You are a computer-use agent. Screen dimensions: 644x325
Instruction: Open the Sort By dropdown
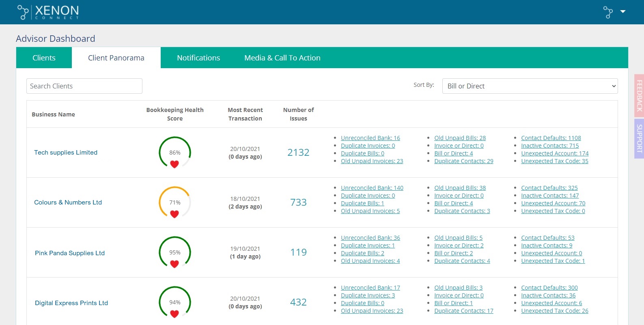[530, 86]
